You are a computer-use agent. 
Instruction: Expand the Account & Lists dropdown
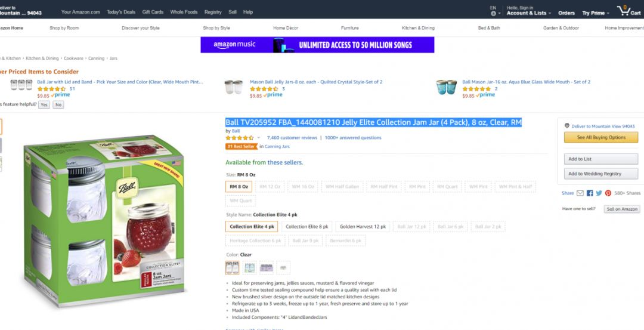[528, 13]
